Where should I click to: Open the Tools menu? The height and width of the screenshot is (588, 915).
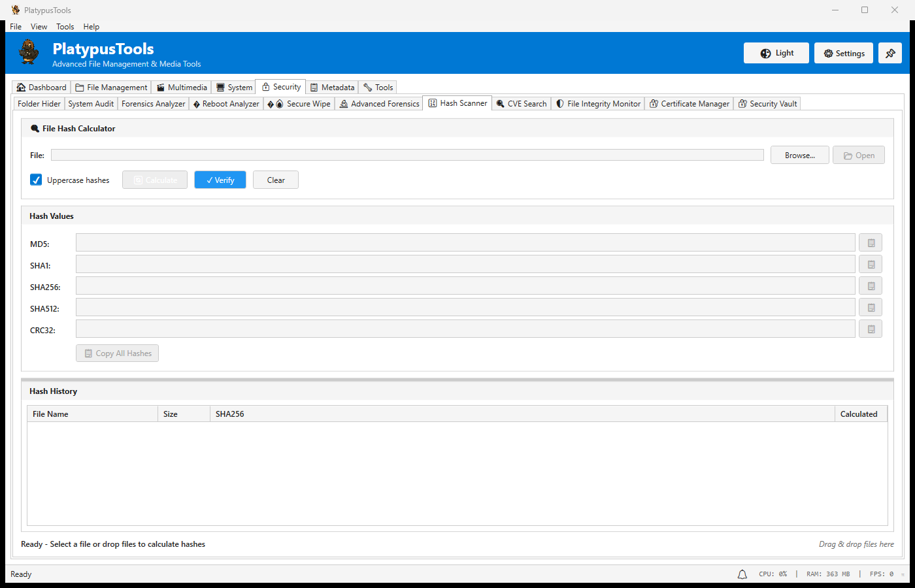tap(65, 26)
